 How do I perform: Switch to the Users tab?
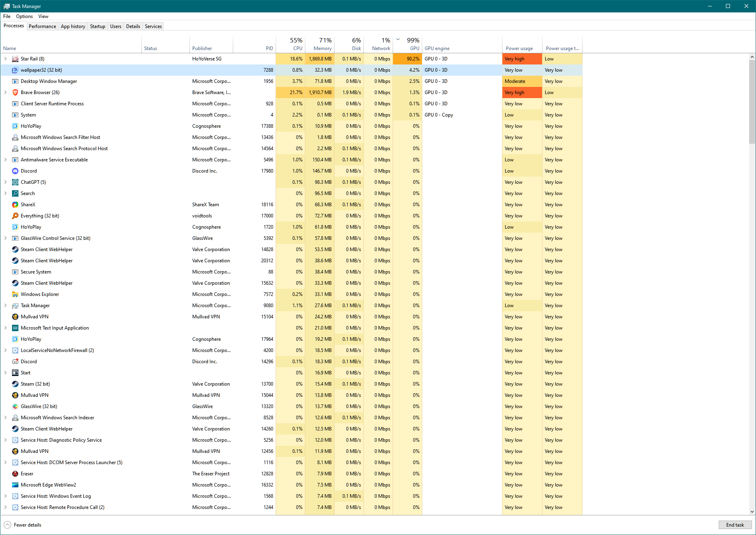pos(116,26)
